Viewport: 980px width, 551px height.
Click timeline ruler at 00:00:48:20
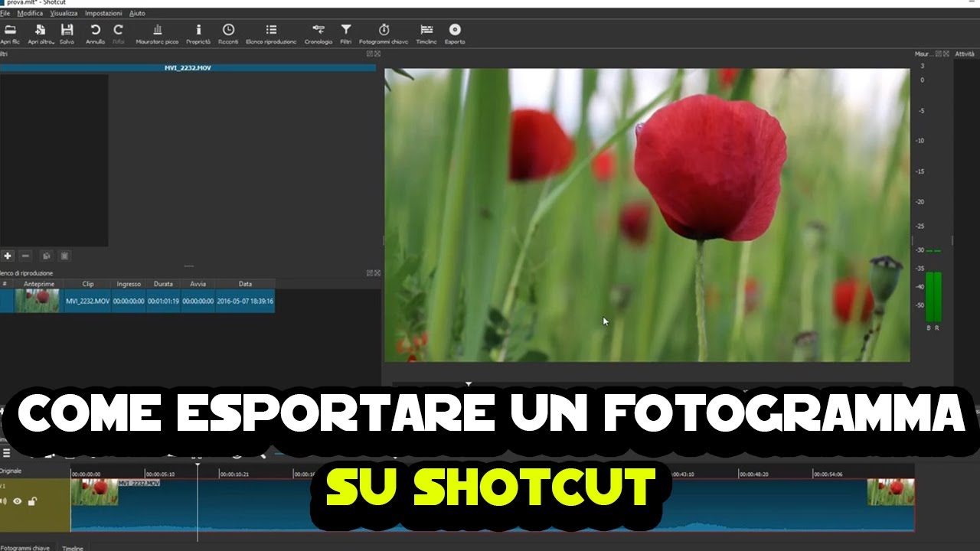(753, 474)
